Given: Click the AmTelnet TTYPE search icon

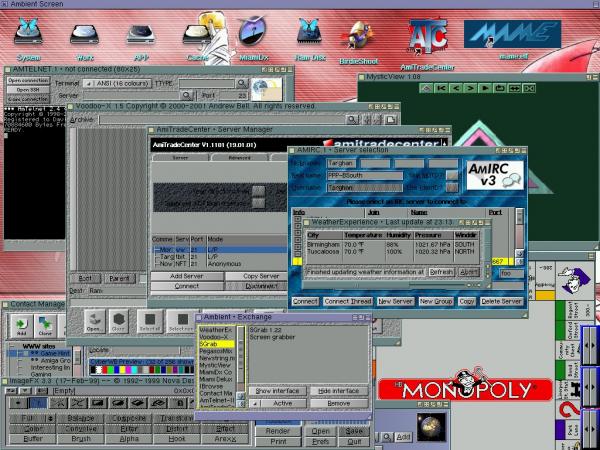Looking at the screenshot, I should click(x=242, y=83).
